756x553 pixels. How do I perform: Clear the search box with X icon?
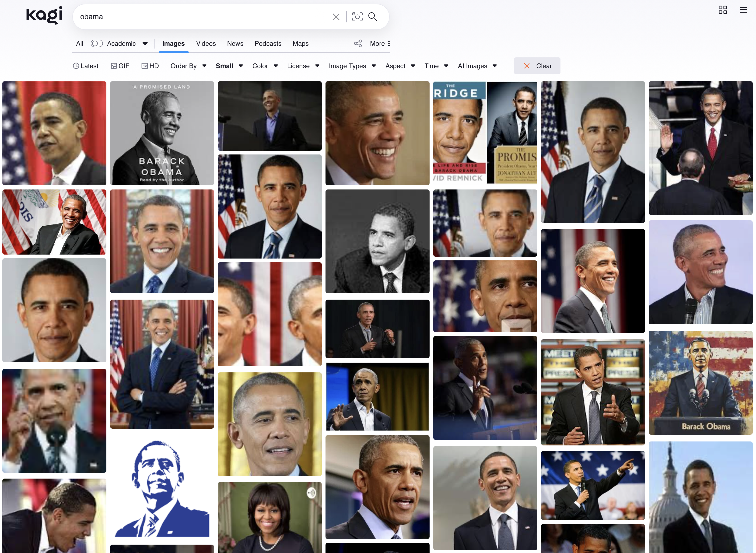[x=336, y=17]
